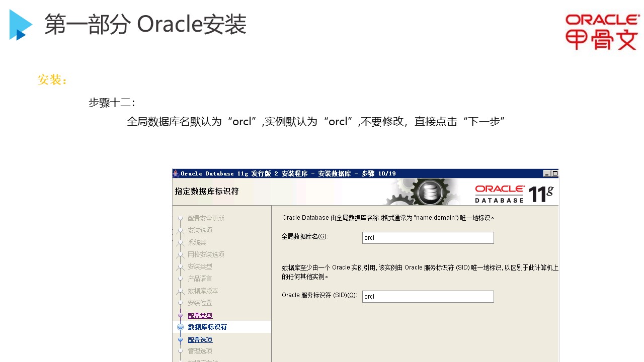Open the 配置类型 step link
Image resolution: width=644 pixels, height=362 pixels.
coord(200,316)
